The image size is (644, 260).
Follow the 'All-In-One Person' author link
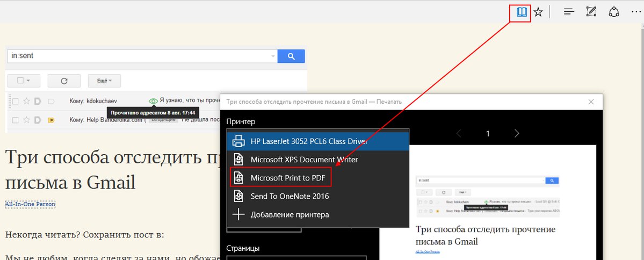[x=30, y=204]
